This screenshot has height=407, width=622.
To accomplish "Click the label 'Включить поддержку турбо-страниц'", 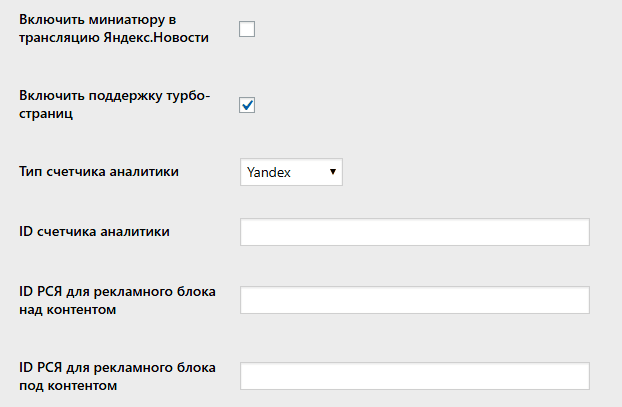I will (x=114, y=104).
